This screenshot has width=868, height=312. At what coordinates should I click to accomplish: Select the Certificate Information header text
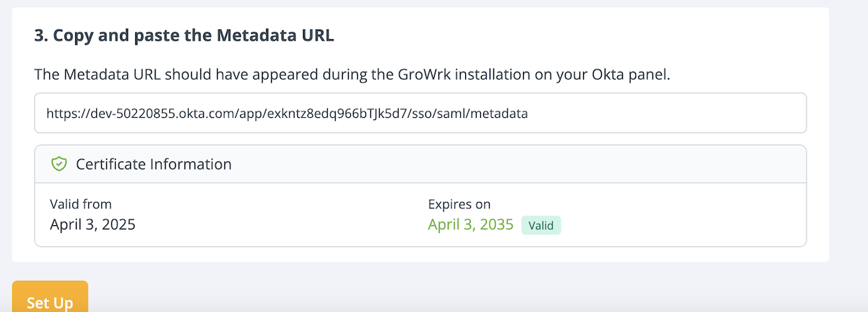(153, 164)
